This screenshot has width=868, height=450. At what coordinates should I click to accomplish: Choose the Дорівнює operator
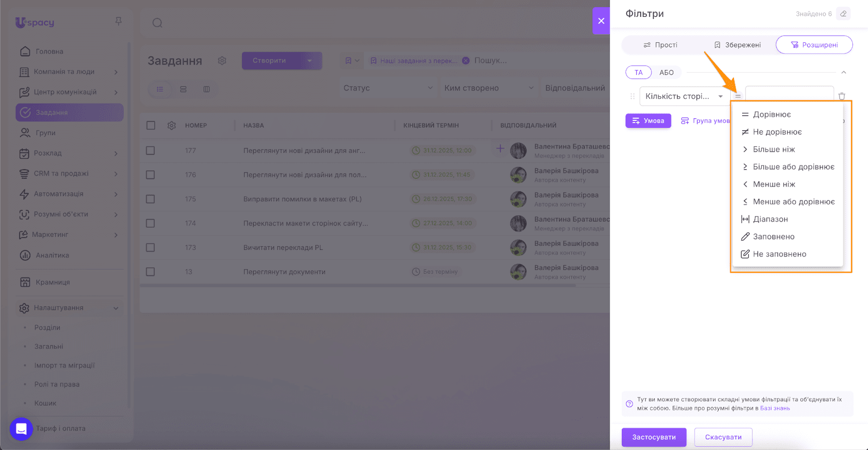point(788,114)
